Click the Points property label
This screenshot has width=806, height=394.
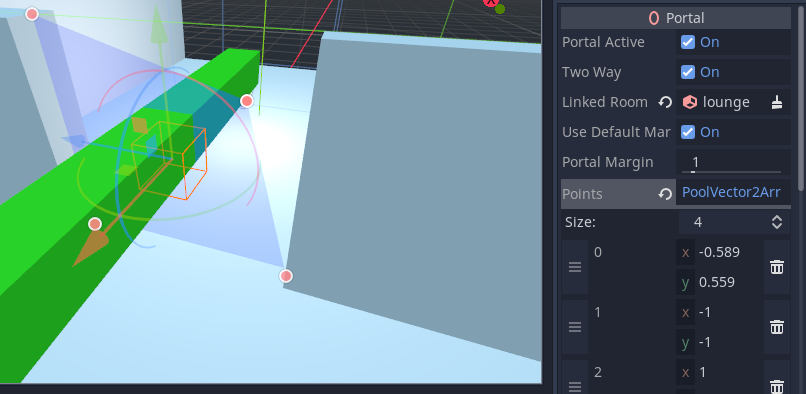coord(582,194)
